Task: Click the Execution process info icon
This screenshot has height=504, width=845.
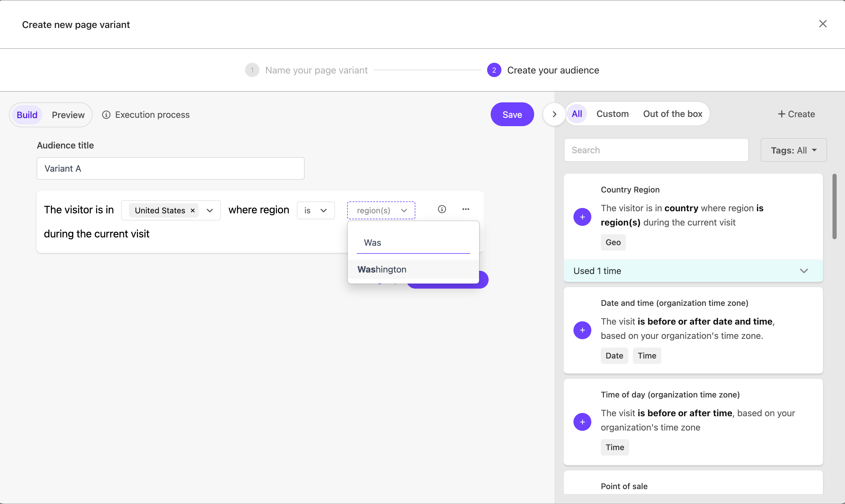Action: (x=106, y=115)
